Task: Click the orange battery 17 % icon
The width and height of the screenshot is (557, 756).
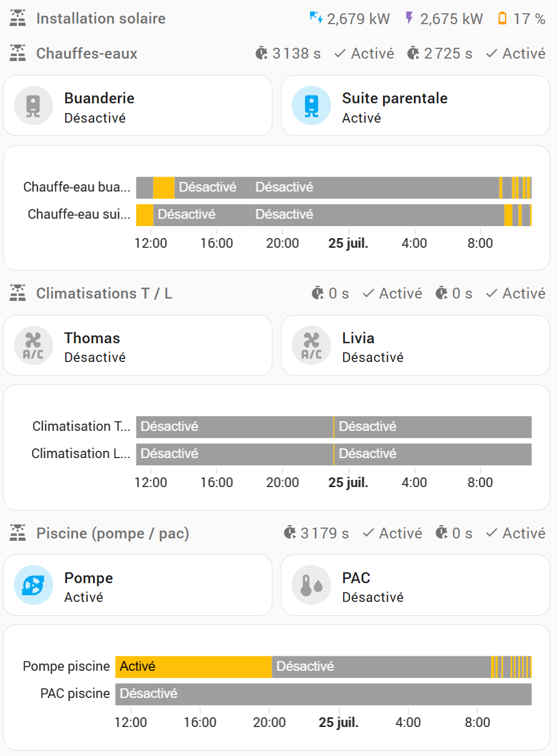Action: click(x=502, y=19)
